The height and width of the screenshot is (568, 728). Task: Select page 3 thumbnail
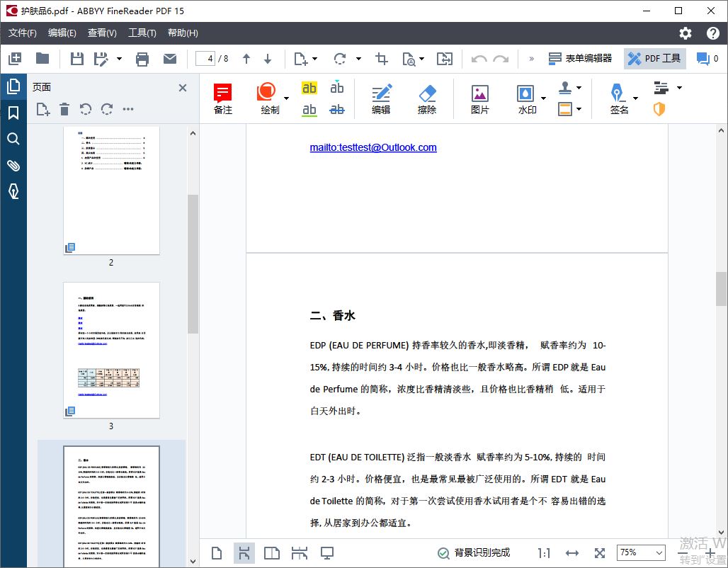[111, 350]
